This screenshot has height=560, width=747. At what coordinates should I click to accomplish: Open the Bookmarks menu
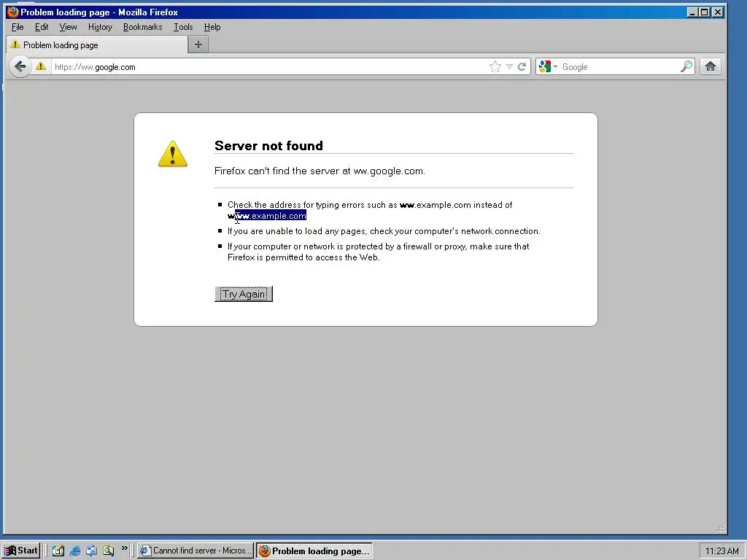(142, 27)
